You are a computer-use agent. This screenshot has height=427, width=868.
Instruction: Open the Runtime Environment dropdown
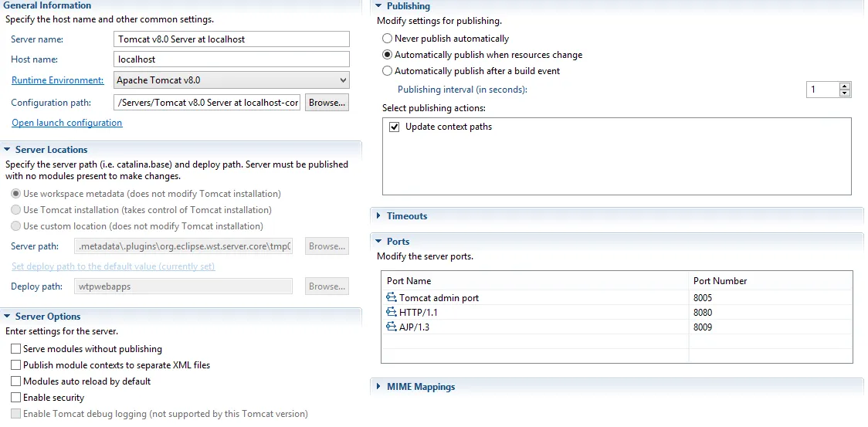pyautogui.click(x=232, y=80)
